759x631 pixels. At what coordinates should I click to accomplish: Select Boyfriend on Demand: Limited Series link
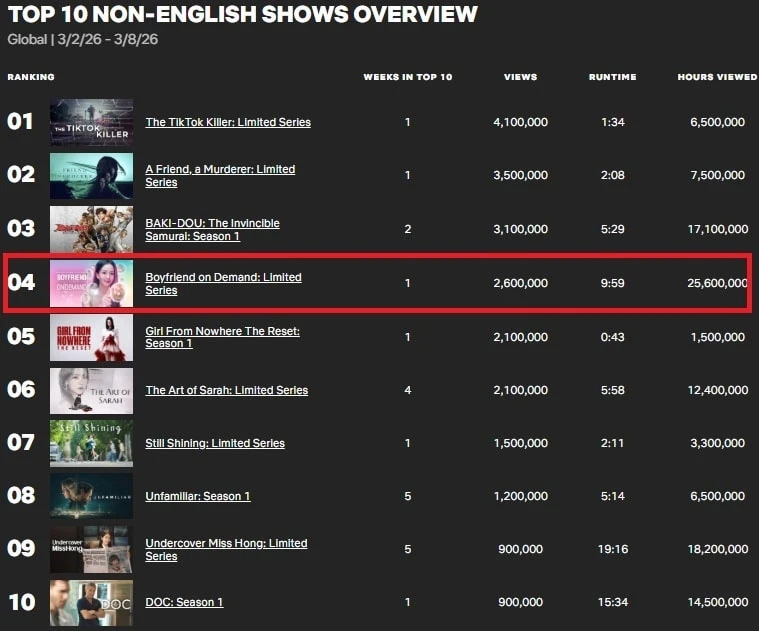[x=223, y=278]
